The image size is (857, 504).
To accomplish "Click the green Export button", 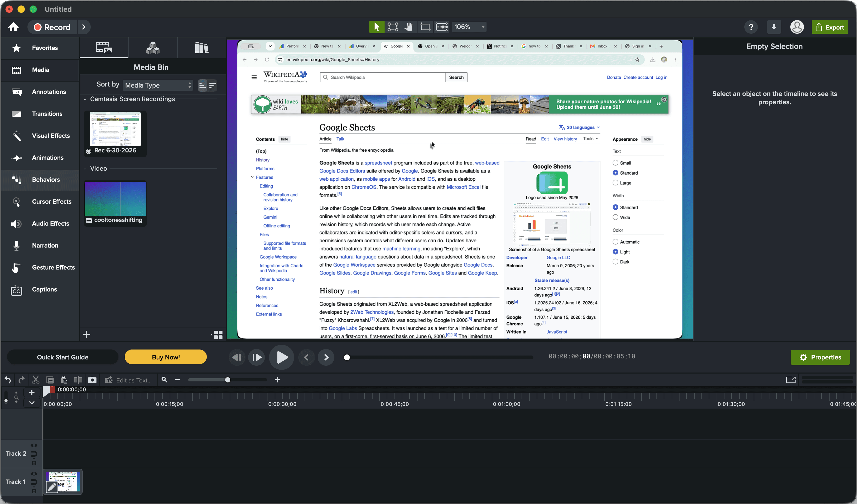I will (x=830, y=27).
